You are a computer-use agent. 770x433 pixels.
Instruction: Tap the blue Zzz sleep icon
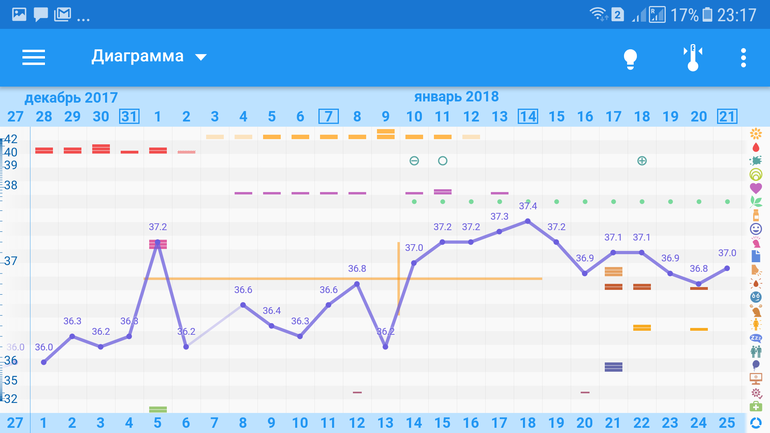756,338
